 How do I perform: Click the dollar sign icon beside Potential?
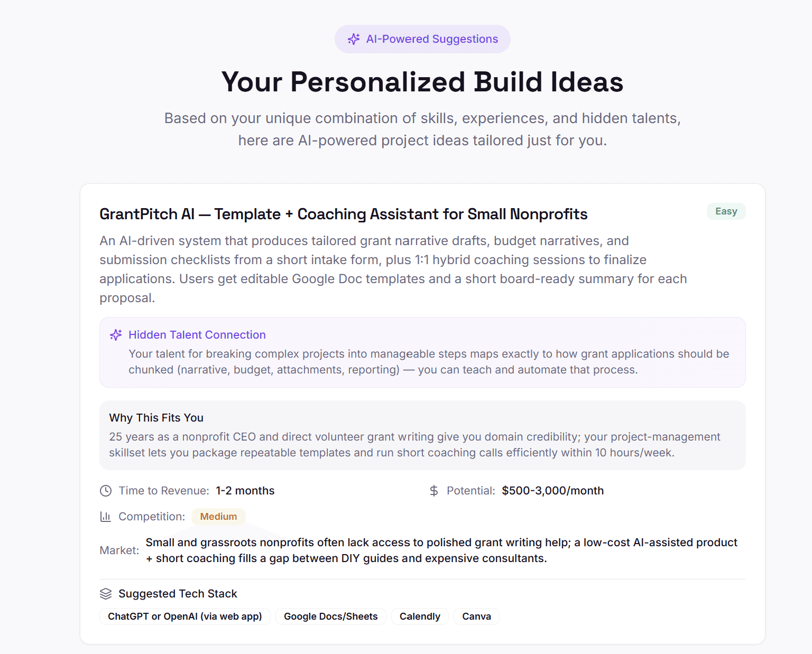point(433,491)
